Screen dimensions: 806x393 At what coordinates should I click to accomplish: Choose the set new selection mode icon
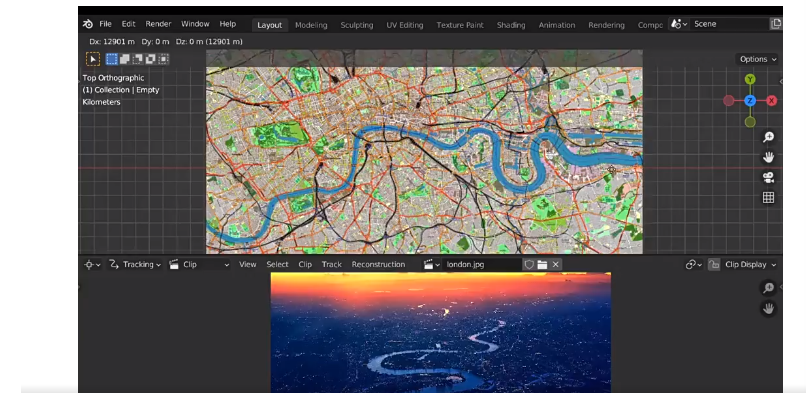[112, 59]
